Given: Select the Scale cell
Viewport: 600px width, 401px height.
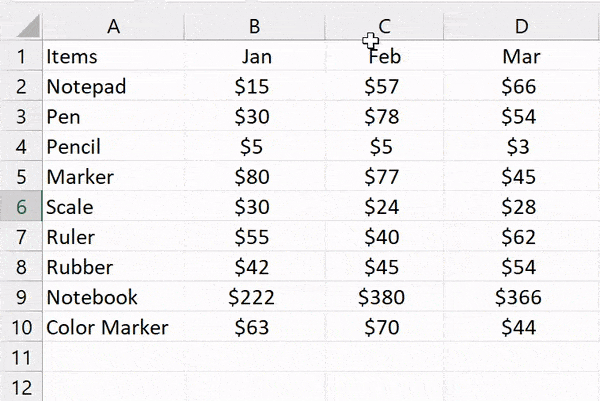Looking at the screenshot, I should coord(113,207).
